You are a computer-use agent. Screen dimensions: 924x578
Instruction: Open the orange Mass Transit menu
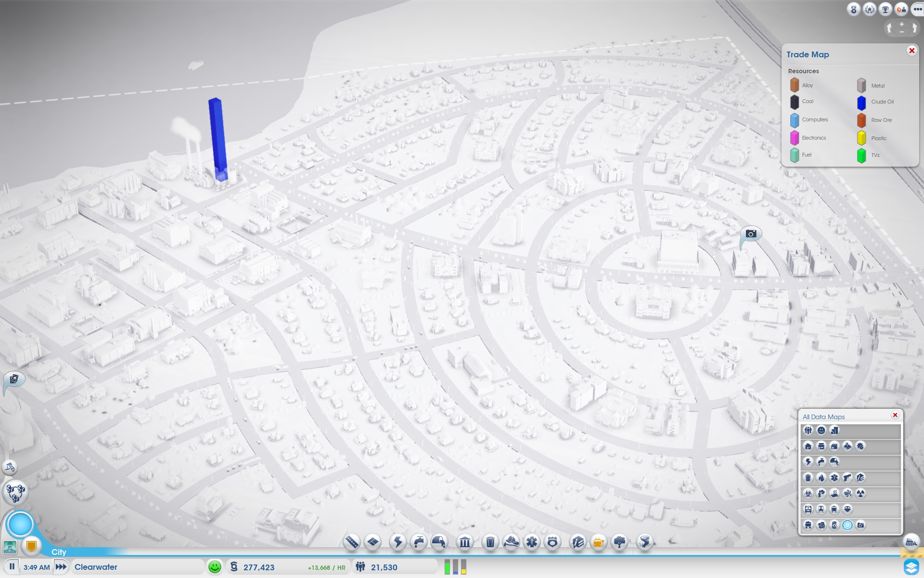599,542
